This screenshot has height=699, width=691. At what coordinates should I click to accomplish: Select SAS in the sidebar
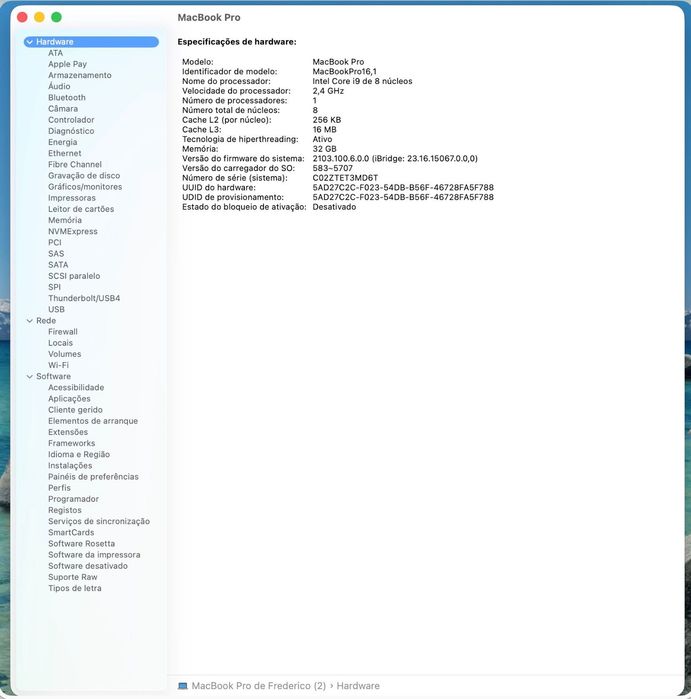click(56, 254)
